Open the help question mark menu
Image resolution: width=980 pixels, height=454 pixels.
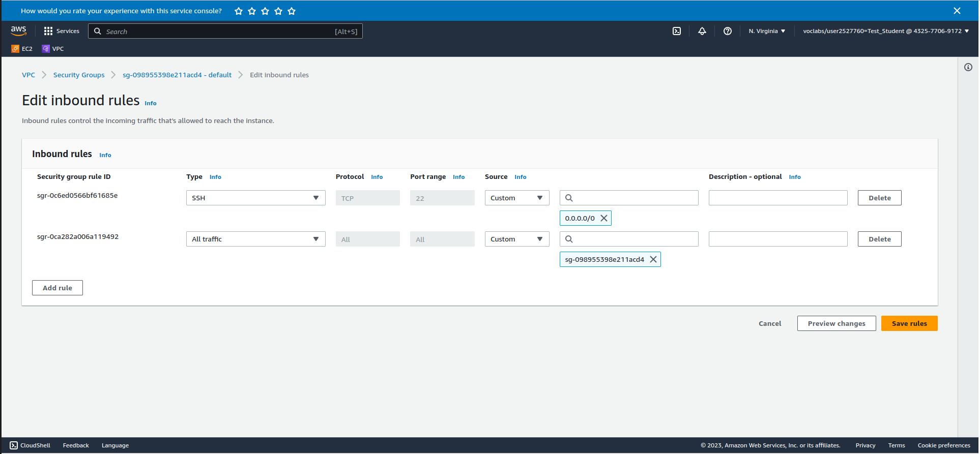point(727,31)
